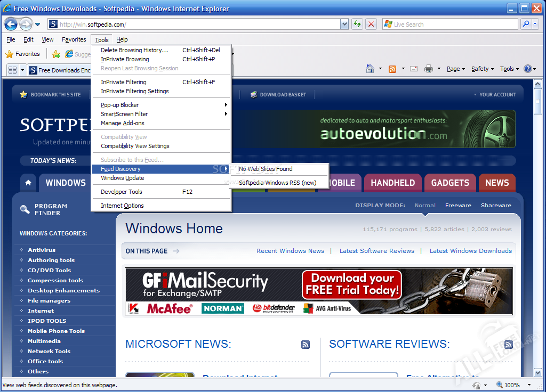The width and height of the screenshot is (546, 392).
Task: Open the address bar dropdown arrow
Action: point(344,24)
